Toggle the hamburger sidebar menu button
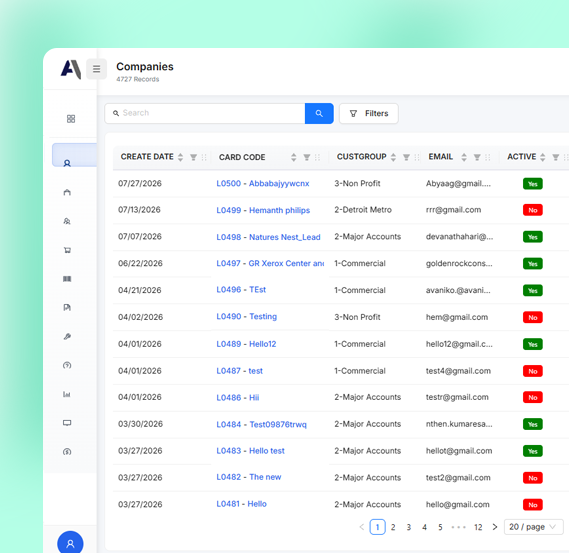569x553 pixels. tap(96, 69)
